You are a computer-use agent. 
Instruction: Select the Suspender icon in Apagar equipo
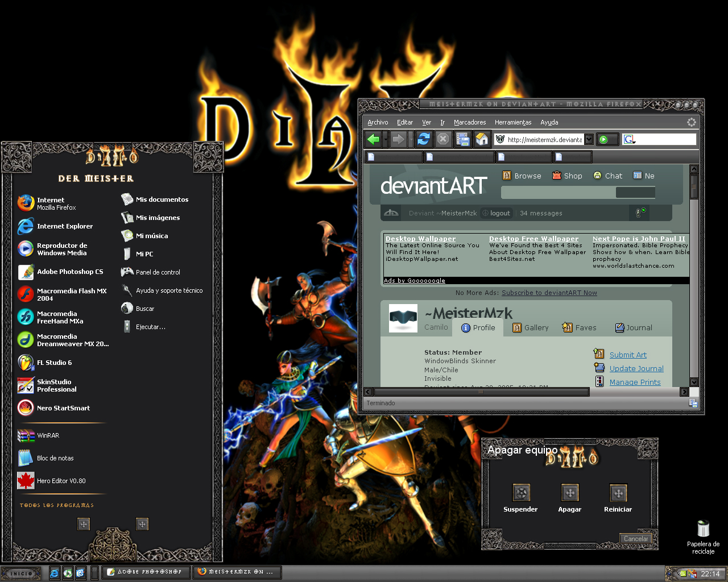[520, 492]
